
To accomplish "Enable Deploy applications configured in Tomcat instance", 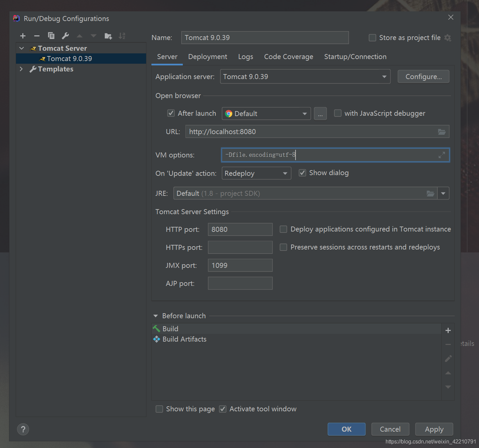I will [283, 229].
